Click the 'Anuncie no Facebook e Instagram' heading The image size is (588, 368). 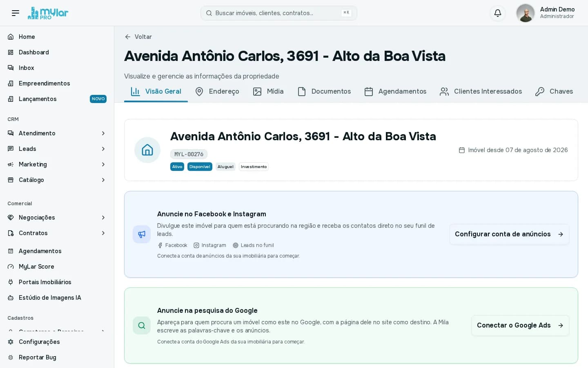(212, 214)
